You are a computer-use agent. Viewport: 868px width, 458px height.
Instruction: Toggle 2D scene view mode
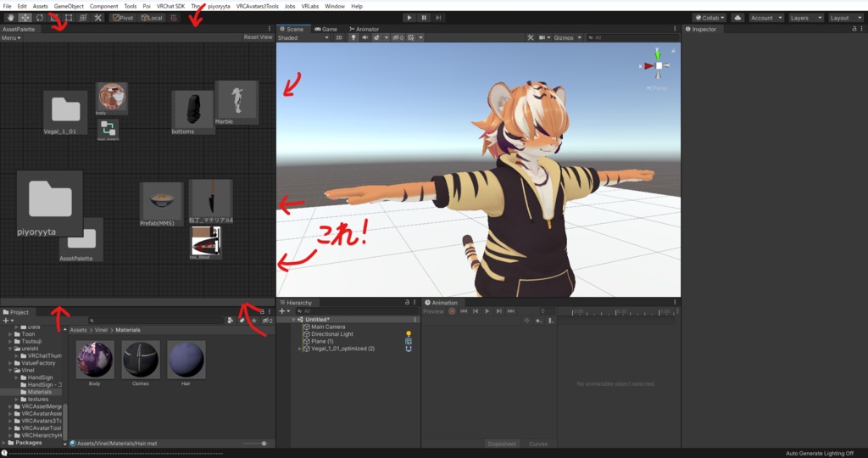[339, 37]
